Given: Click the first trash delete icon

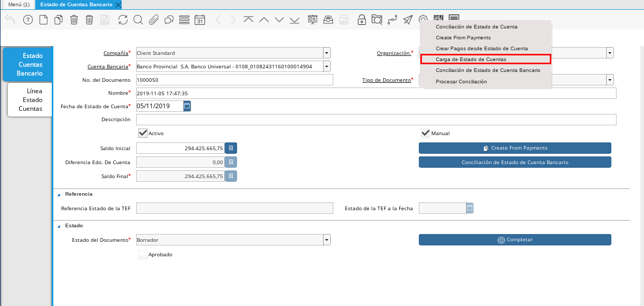Looking at the screenshot, I should coord(74,20).
